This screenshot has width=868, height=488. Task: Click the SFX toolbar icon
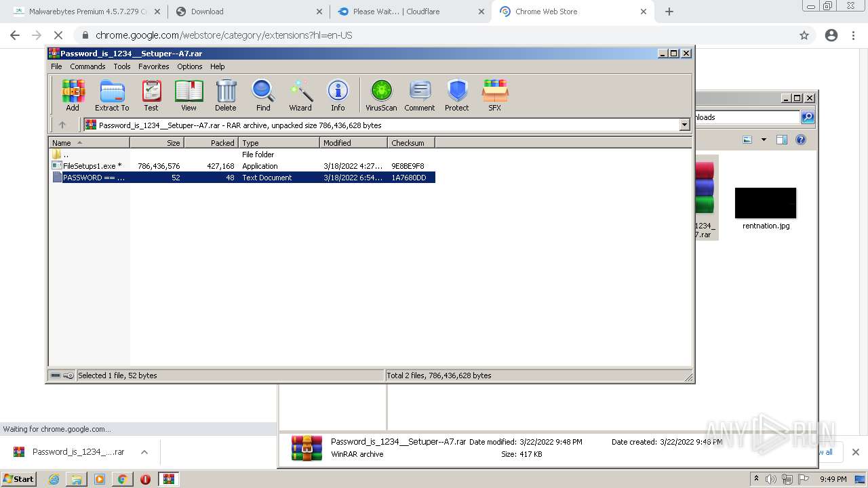point(495,96)
